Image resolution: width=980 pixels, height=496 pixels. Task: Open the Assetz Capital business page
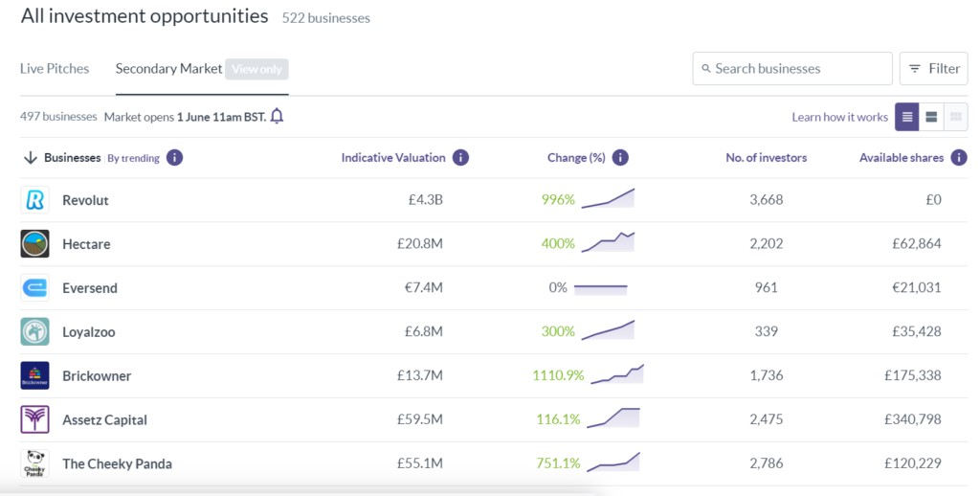point(105,419)
